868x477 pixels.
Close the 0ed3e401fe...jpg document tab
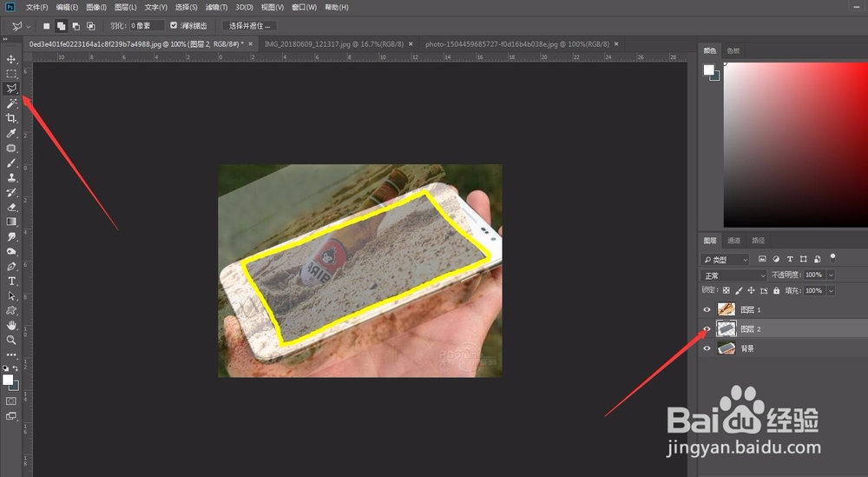tap(250, 43)
